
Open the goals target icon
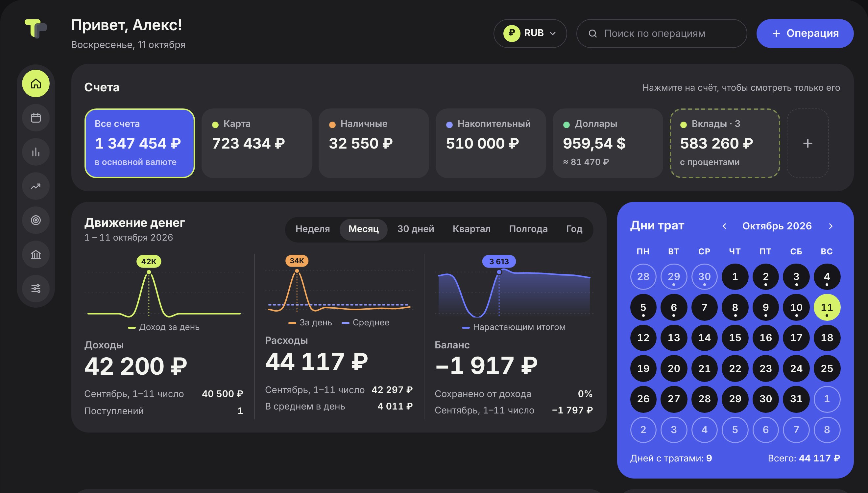36,221
